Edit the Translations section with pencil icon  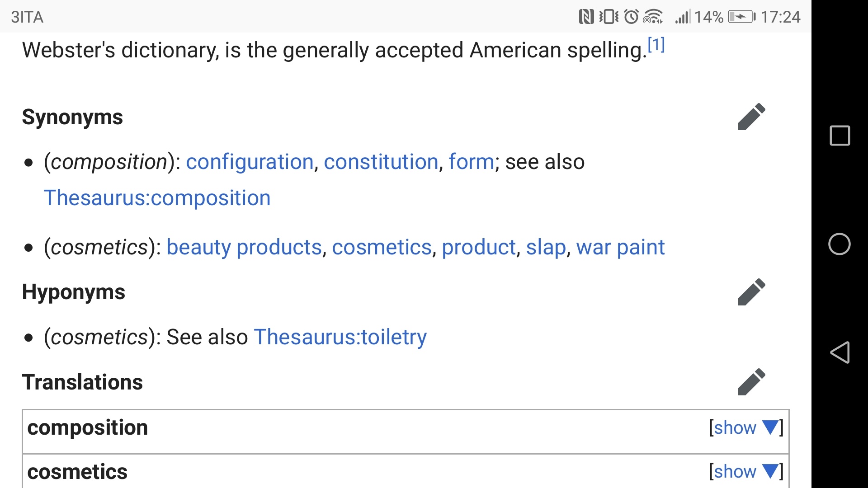tap(751, 382)
